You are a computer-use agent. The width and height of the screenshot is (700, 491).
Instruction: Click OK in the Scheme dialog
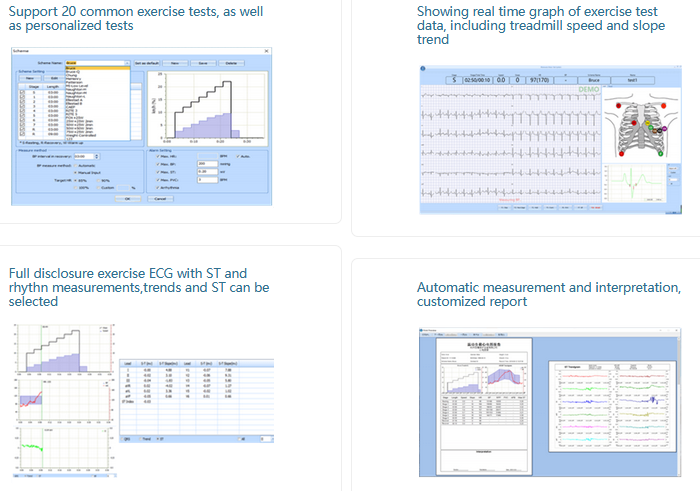pos(128,198)
